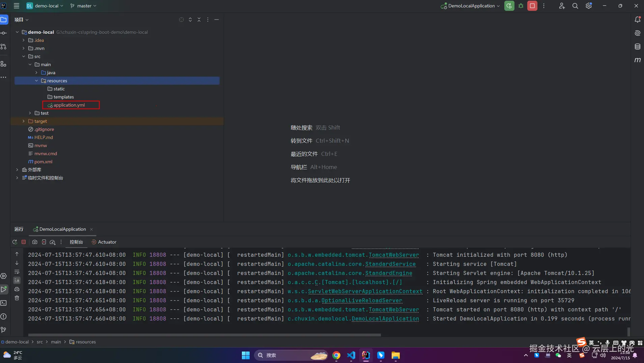Toggle soft-wrap in the console
The width and height of the screenshot is (644, 363).
pos(17,272)
